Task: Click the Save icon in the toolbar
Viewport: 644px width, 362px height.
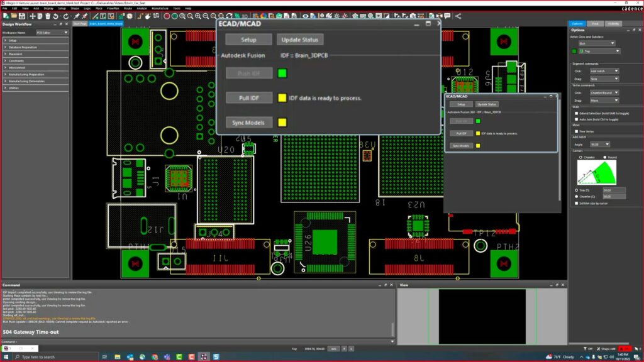Action: pyautogui.click(x=21, y=16)
